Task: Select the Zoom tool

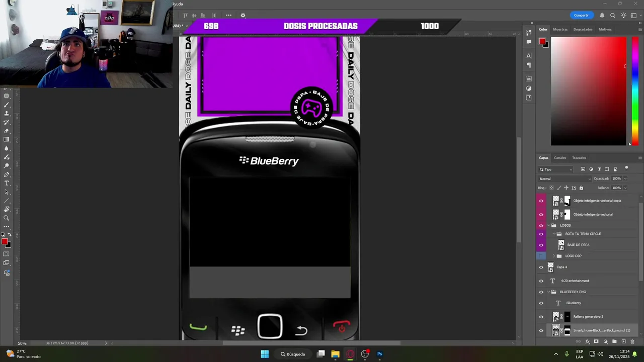Action: click(7, 218)
